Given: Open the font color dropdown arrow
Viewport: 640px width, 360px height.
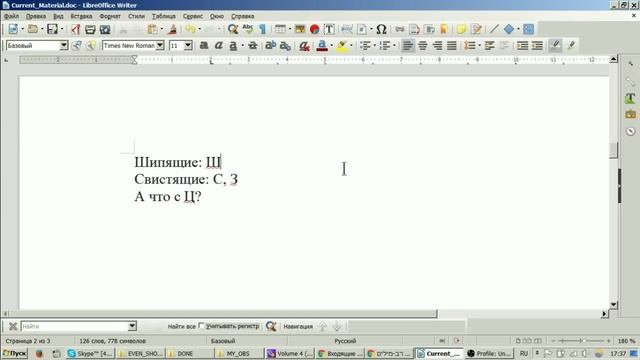Looking at the screenshot, I should (331, 45).
